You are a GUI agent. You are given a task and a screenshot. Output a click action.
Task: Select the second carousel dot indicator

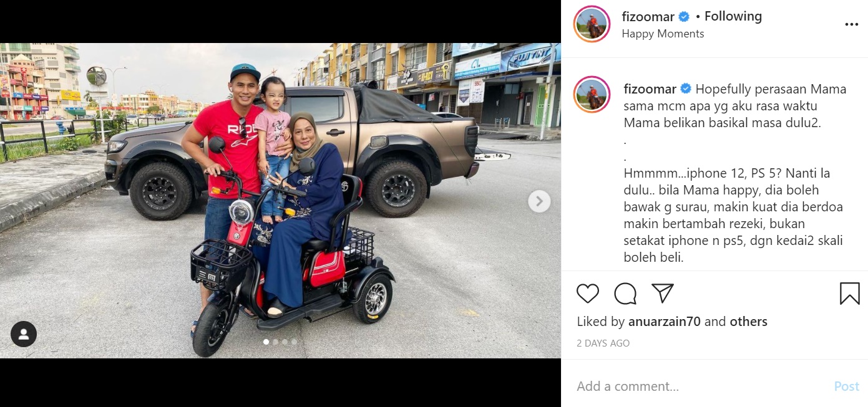pyautogui.click(x=276, y=342)
